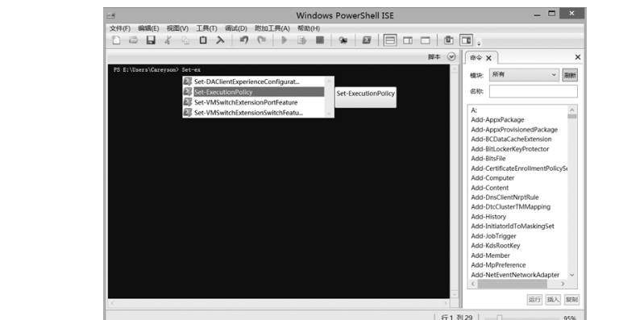Toggle the Show Command Add-on pane button
Screen dimensions: 644x320
point(466,40)
